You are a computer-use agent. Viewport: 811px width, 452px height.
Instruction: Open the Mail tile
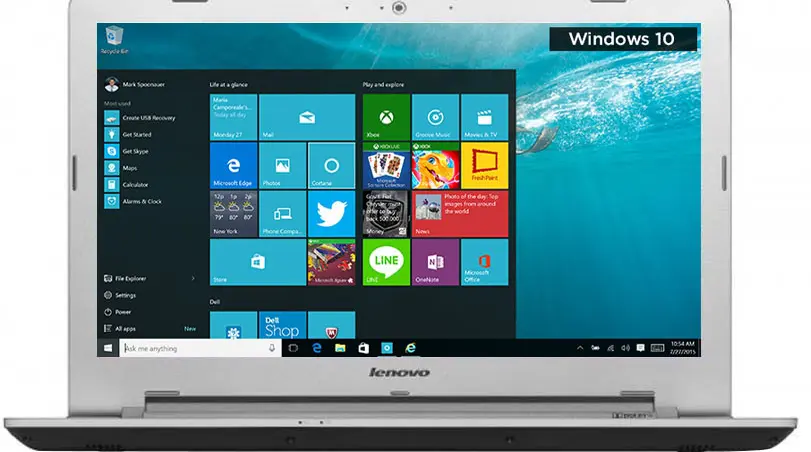pos(307,117)
